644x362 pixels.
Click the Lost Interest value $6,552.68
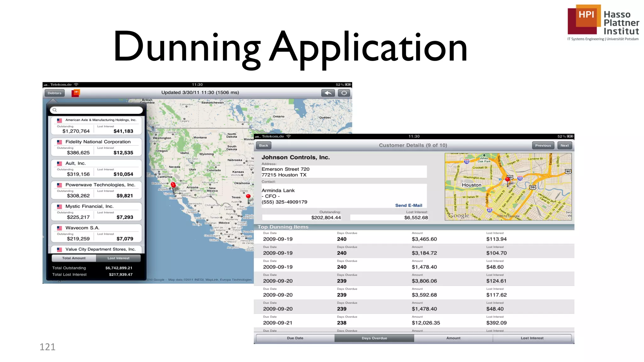416,217
